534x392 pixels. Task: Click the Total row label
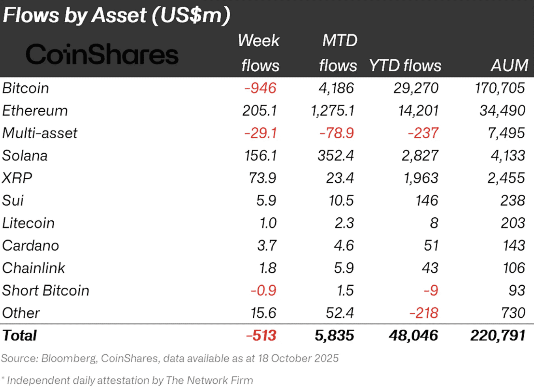click(19, 335)
